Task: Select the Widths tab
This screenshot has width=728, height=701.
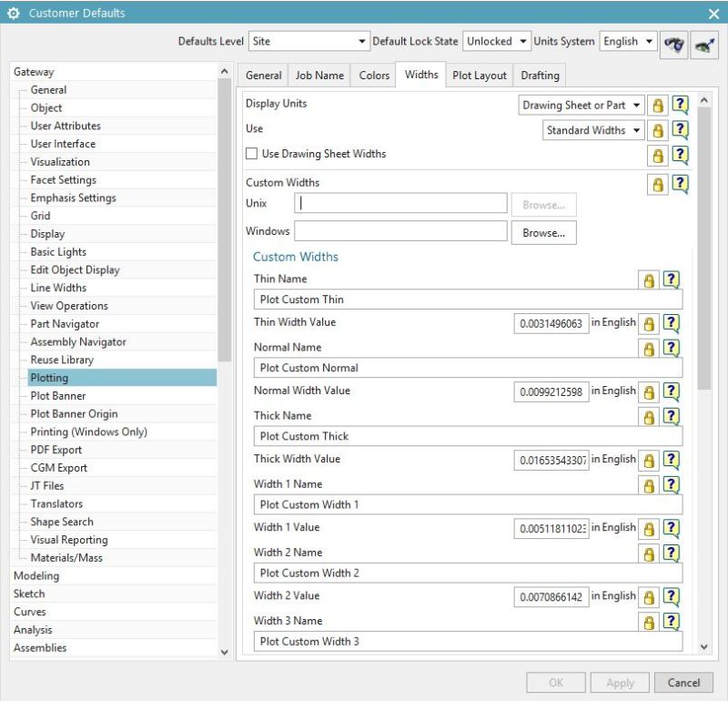Action: click(421, 75)
